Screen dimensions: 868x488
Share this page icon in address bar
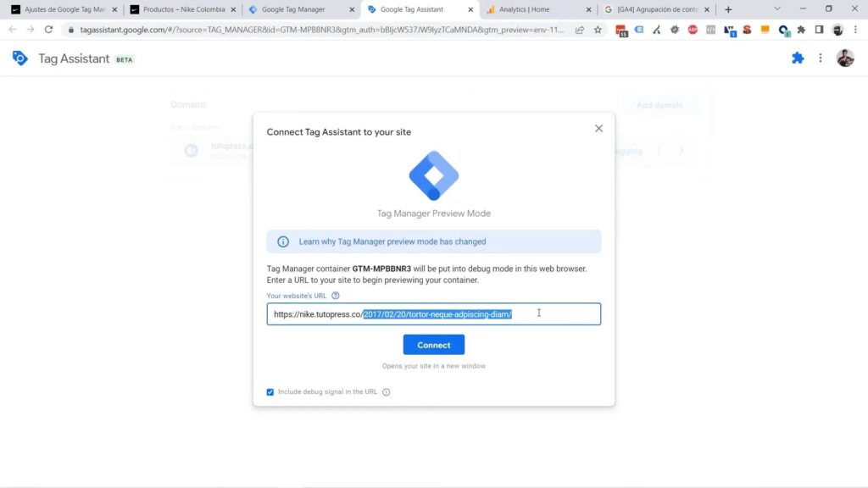580,30
